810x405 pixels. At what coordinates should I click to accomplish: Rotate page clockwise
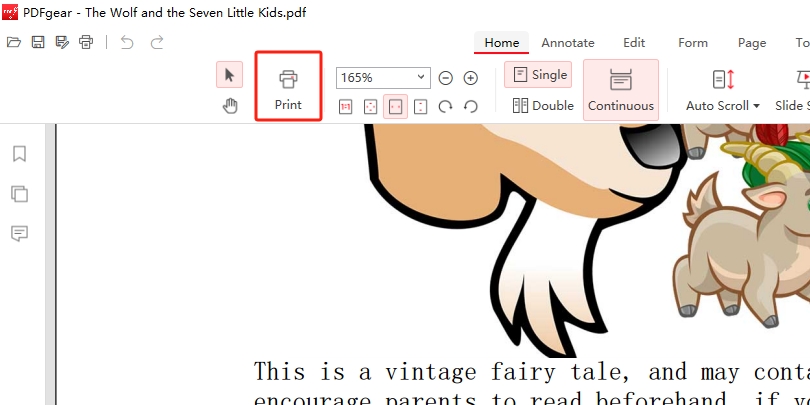pos(445,107)
